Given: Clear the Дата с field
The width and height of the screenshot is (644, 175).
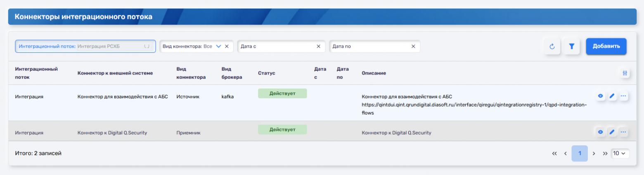Looking at the screenshot, I should [318, 47].
